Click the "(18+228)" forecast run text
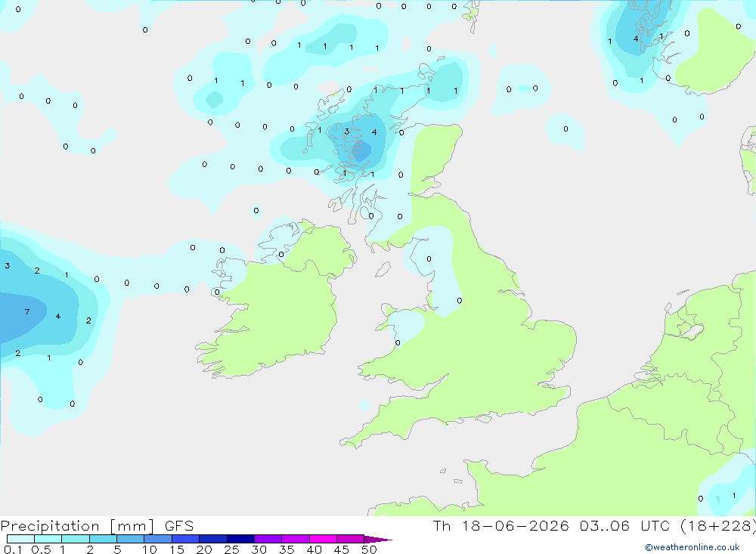The image size is (756, 554). tap(717, 526)
